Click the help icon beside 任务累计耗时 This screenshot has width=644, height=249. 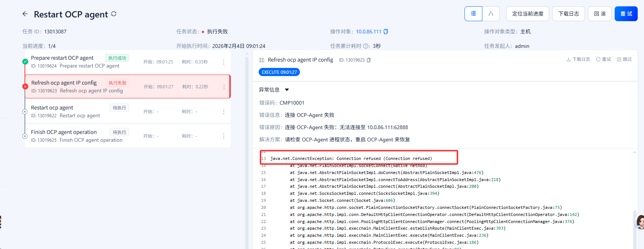pos(366,46)
